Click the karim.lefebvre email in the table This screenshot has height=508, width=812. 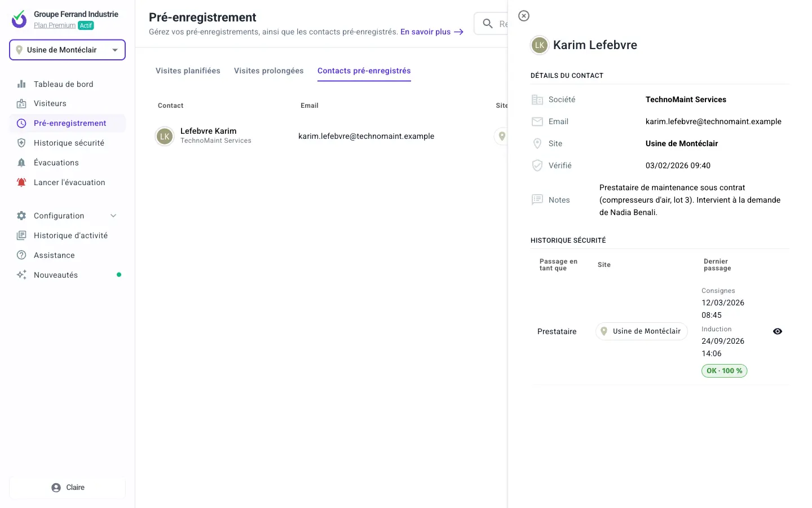click(x=367, y=136)
